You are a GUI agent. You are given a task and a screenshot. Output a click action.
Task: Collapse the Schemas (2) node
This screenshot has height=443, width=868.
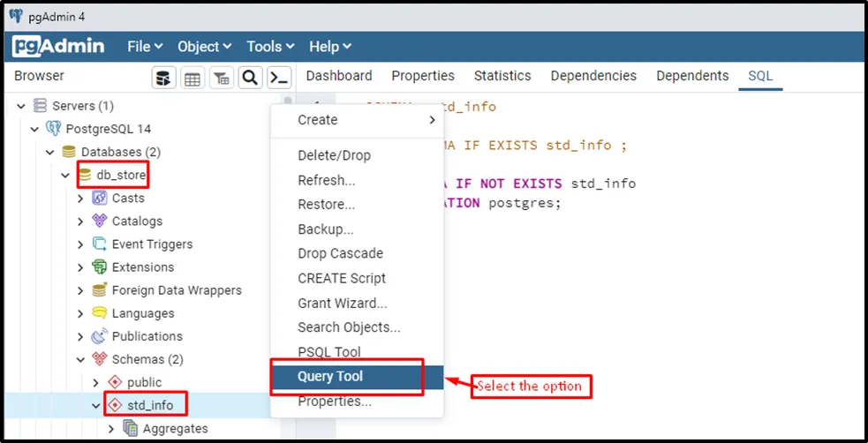point(80,359)
